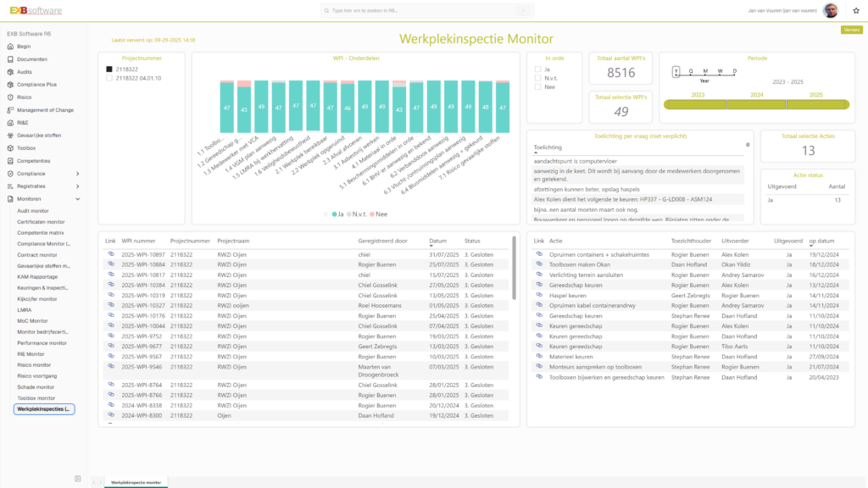
Task: Click the user profile avatar
Action: point(832,11)
